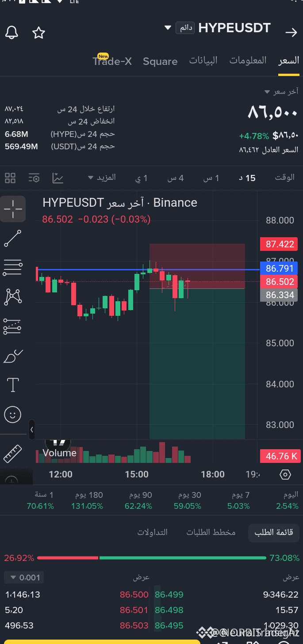303x644 pixels.
Task: Open the التداولات trades list
Action: 152,532
